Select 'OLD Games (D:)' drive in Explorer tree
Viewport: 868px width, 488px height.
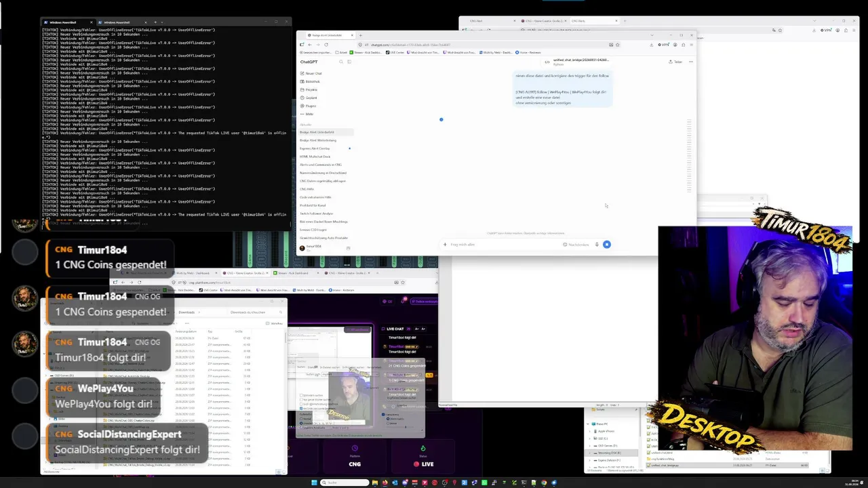pyautogui.click(x=608, y=446)
